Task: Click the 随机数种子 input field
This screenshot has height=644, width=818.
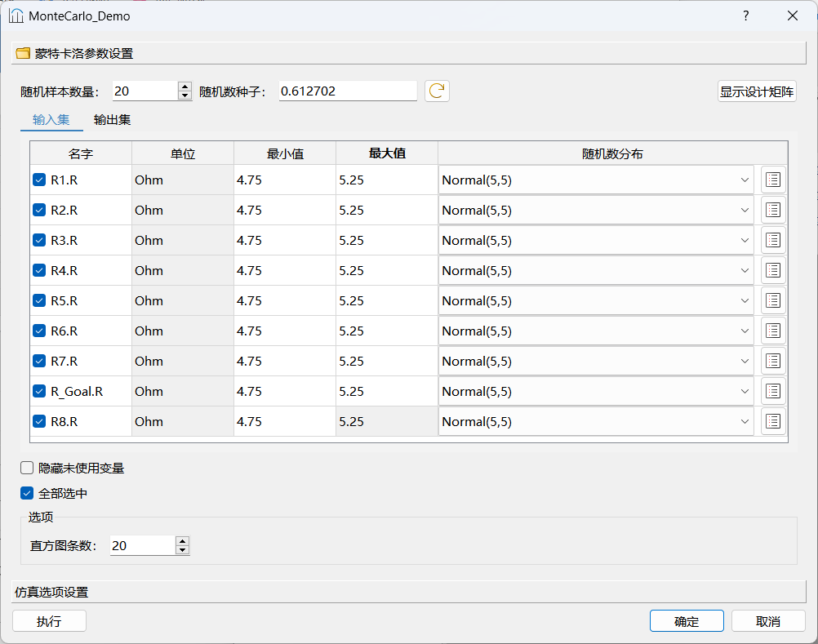Action: point(347,91)
